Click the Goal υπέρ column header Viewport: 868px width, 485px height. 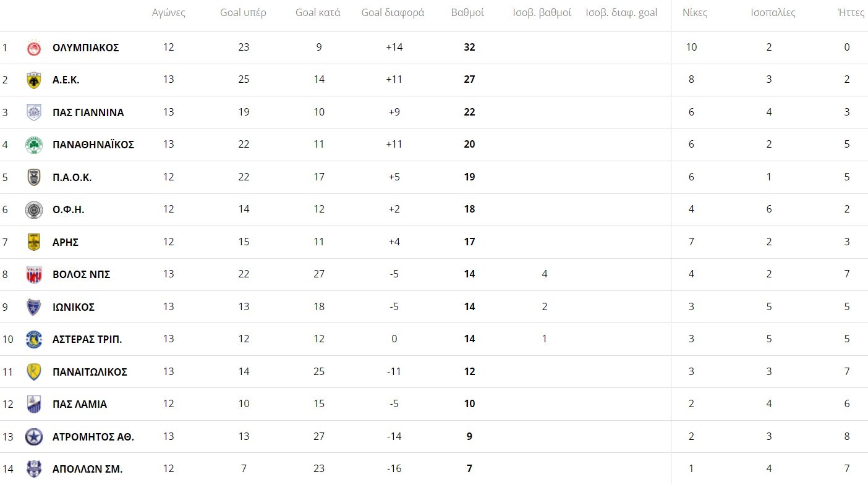pyautogui.click(x=243, y=12)
